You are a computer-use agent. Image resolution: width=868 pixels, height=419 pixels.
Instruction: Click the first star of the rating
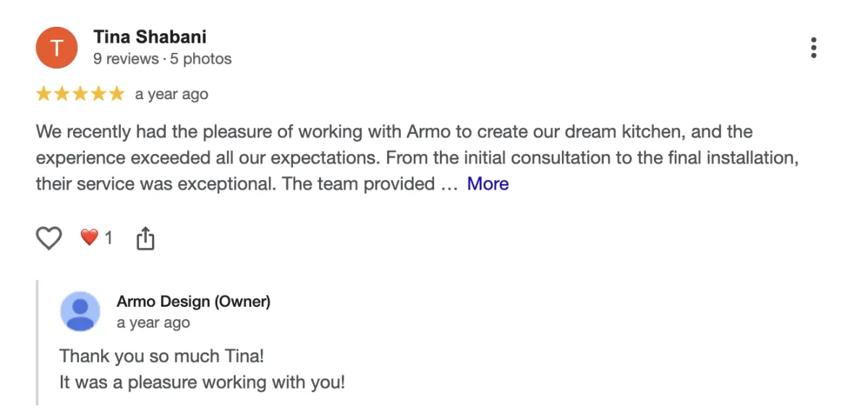[43, 94]
